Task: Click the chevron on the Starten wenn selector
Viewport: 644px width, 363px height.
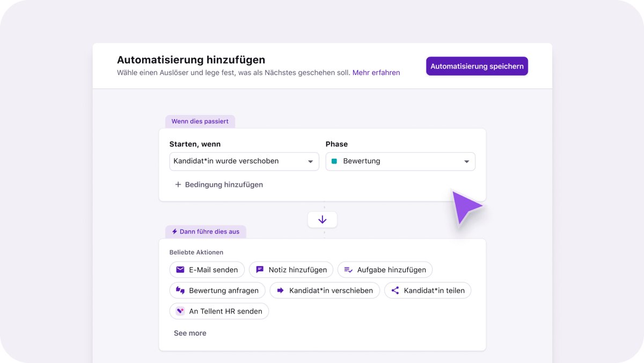Action: (x=310, y=161)
